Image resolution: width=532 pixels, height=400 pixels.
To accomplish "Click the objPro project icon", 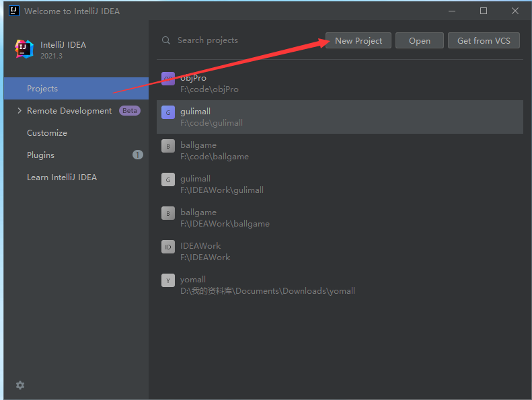I will (x=168, y=79).
